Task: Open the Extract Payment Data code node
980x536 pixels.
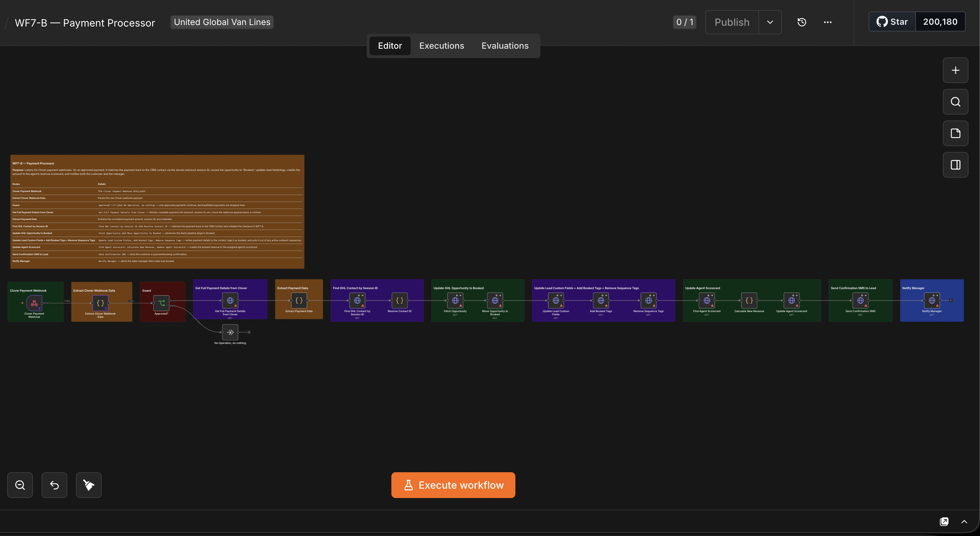Action: 299,301
